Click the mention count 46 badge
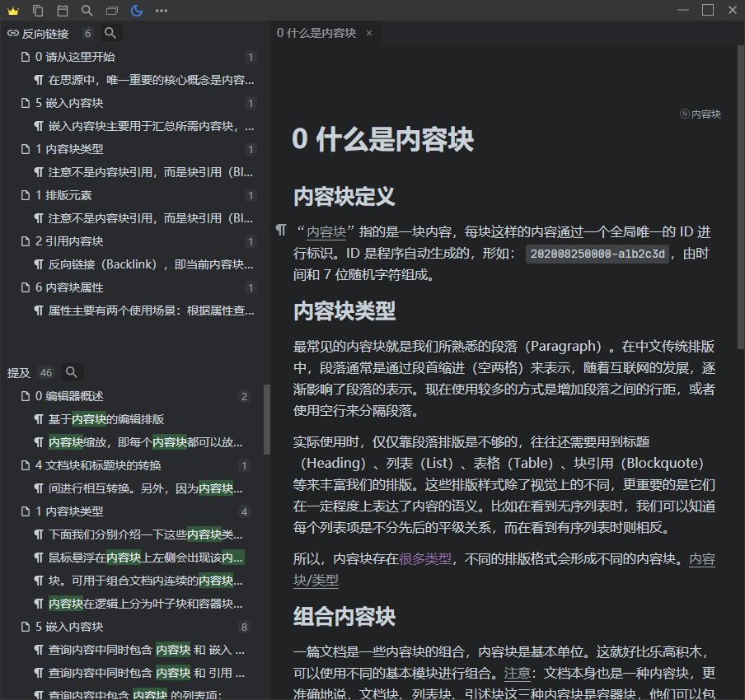This screenshot has width=745, height=700. tap(45, 372)
